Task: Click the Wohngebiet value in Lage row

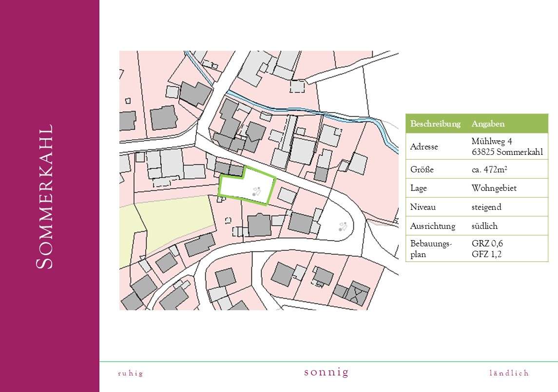Action: point(494,188)
